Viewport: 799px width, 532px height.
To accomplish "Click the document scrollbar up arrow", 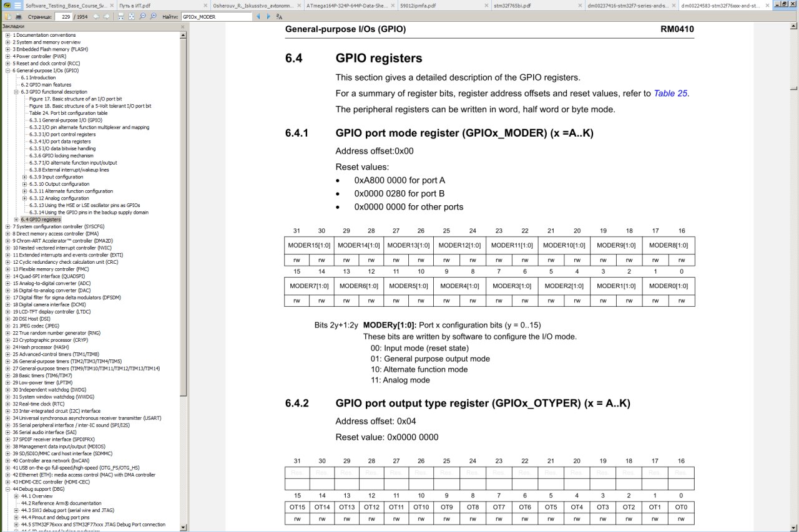I will click(794, 27).
